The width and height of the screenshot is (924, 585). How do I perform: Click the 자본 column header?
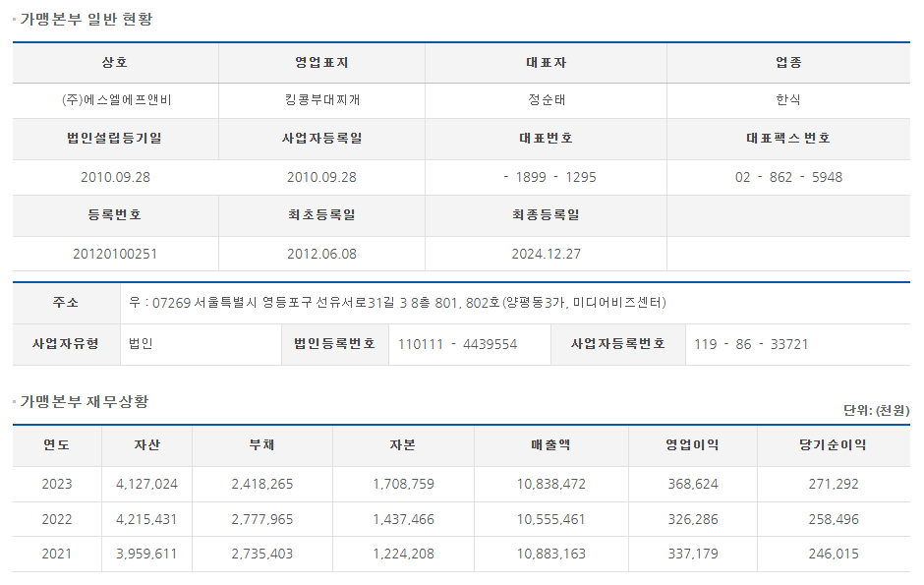(403, 445)
